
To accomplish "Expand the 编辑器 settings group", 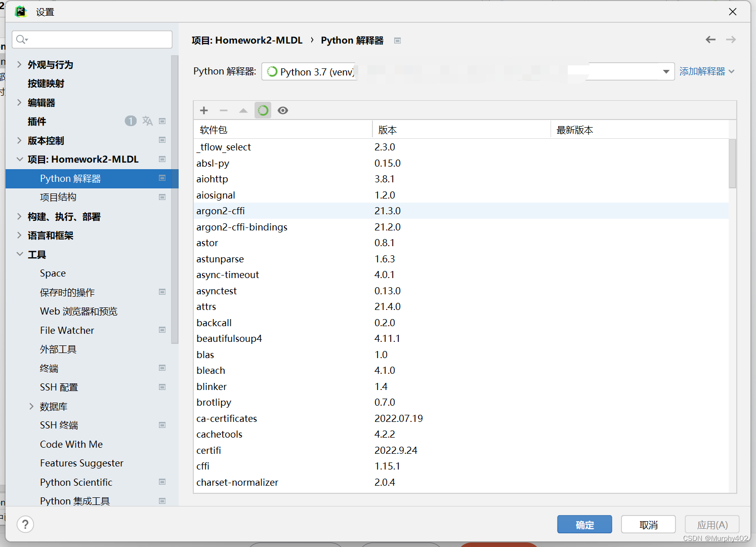I will tap(19, 102).
